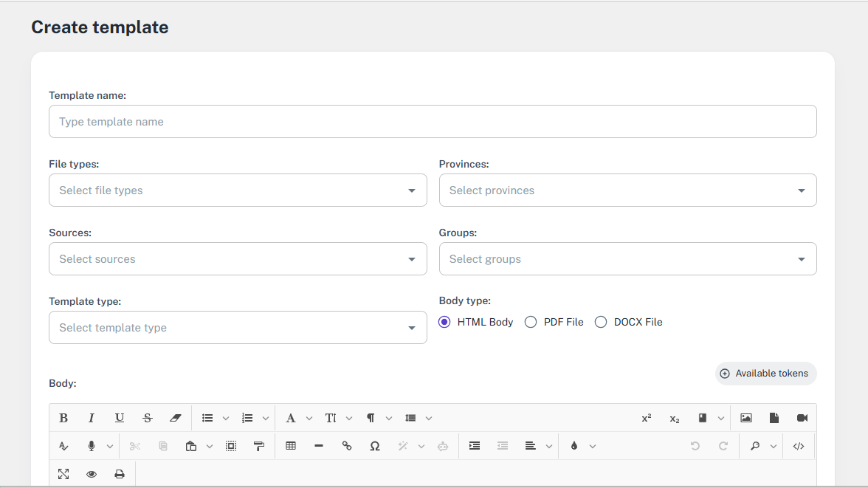Choose PDF File as body type
The width and height of the screenshot is (868, 488).
click(x=531, y=322)
